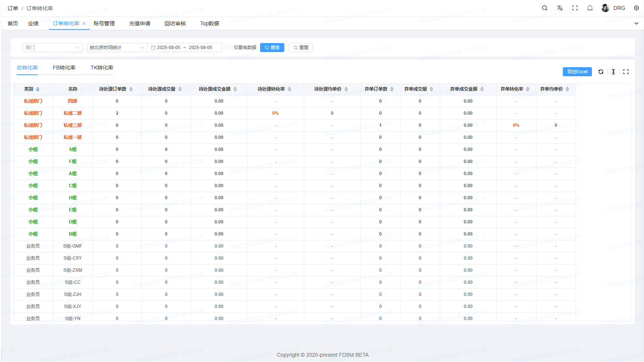Open the 按北京时间统计 dropdown
This screenshot has height=362, width=644.
pos(117,48)
